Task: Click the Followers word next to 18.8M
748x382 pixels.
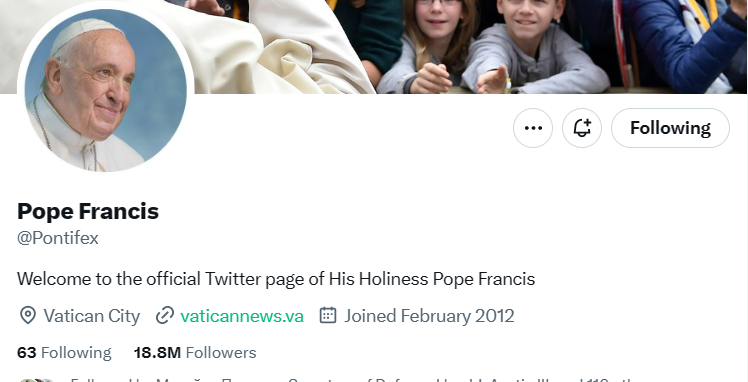Action: pos(221,352)
